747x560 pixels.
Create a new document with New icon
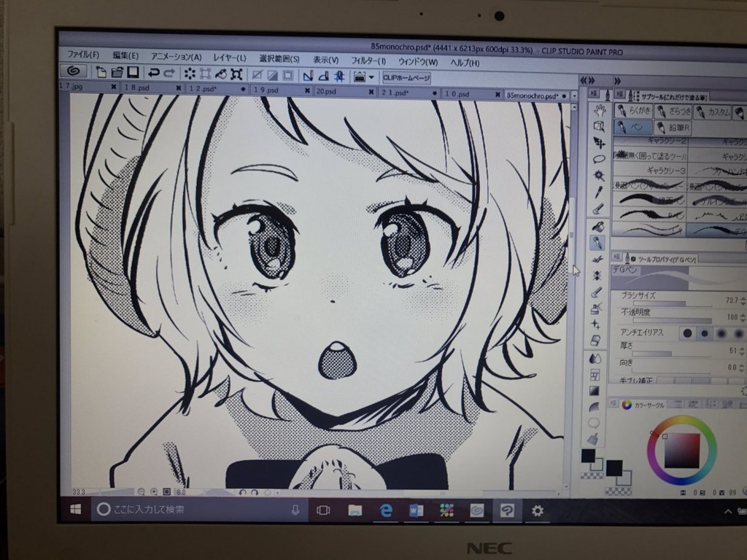coord(101,72)
